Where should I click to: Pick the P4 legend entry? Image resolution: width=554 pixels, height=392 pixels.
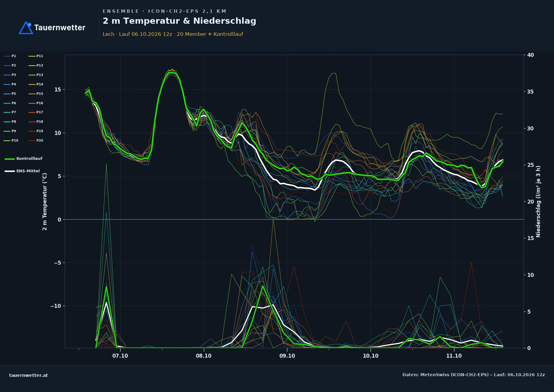tap(10, 84)
